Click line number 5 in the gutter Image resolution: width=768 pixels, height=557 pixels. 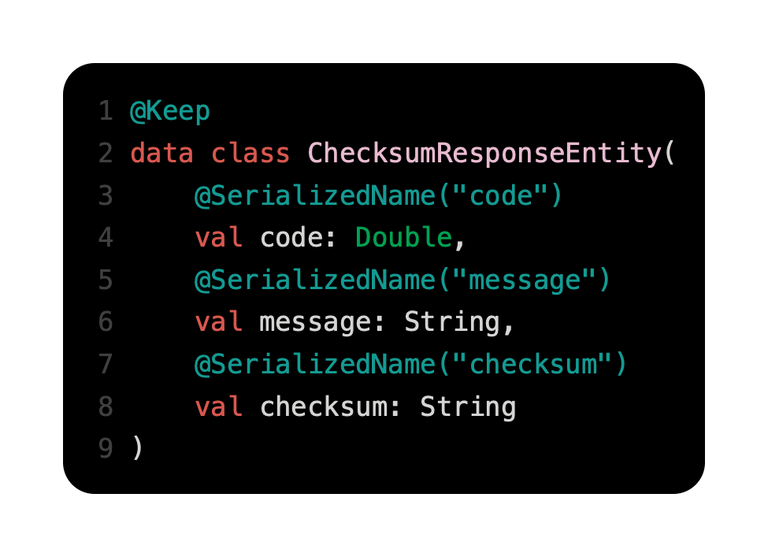click(106, 280)
